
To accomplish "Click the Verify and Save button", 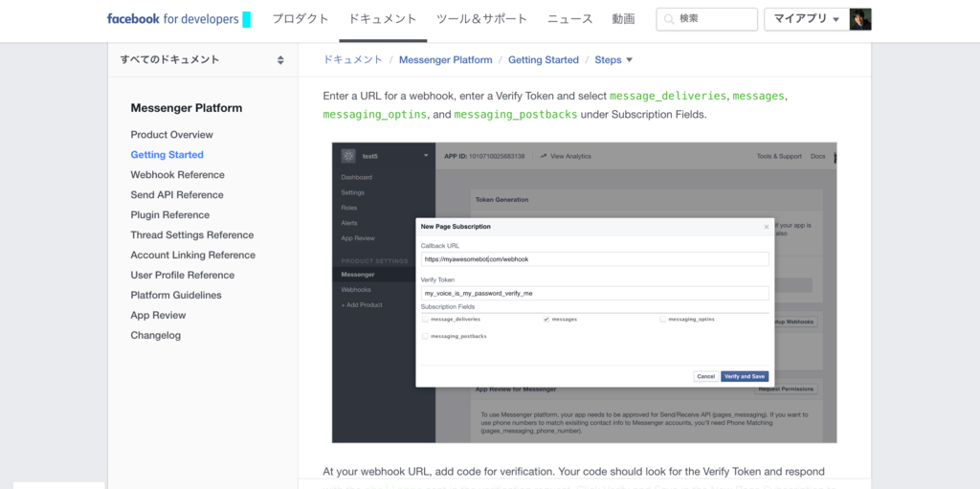I will click(x=745, y=376).
